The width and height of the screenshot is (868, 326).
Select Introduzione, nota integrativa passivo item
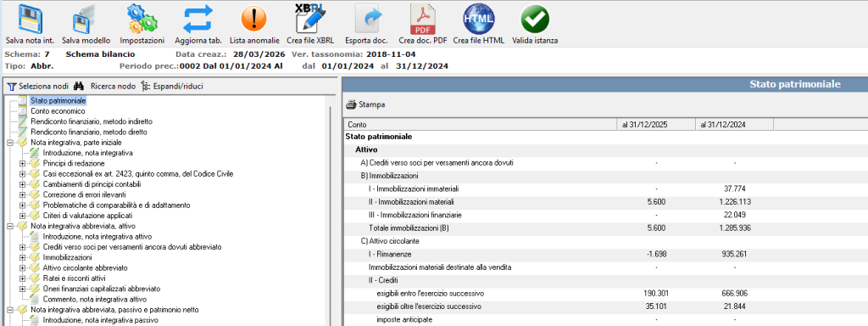[x=100, y=320]
